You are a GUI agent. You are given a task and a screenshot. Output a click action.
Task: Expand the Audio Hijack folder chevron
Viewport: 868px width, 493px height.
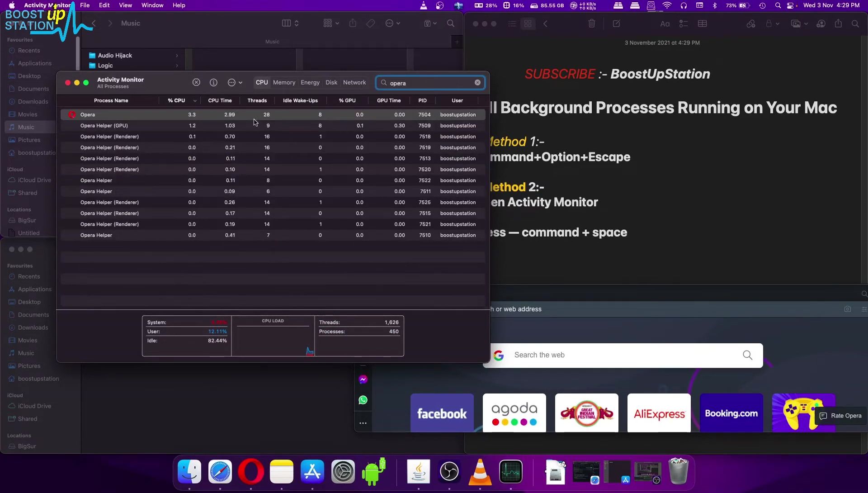(x=177, y=56)
